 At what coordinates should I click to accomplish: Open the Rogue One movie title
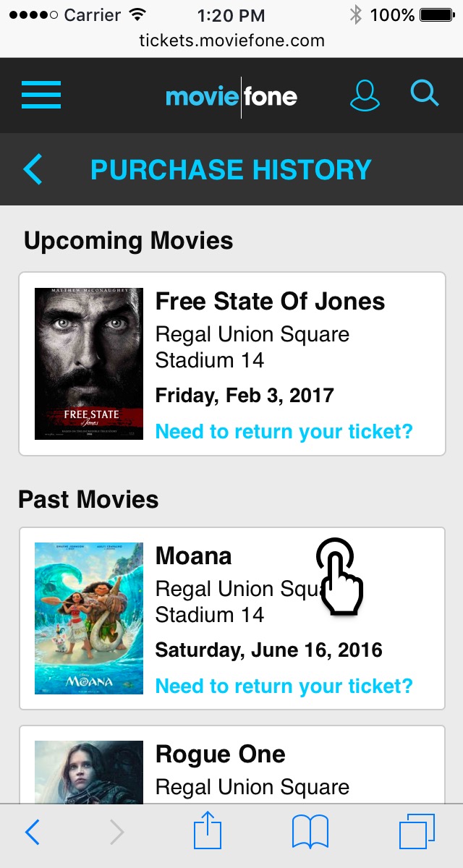[221, 754]
